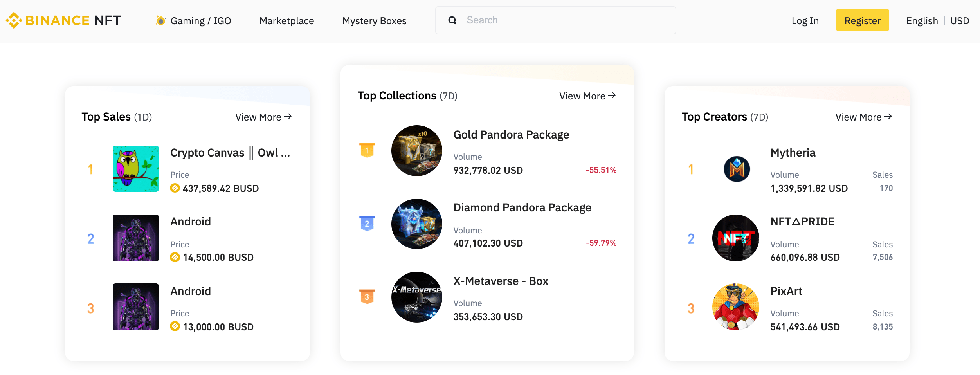Image resolution: width=980 pixels, height=375 pixels.
Task: Focus the Search input field
Action: click(x=556, y=20)
